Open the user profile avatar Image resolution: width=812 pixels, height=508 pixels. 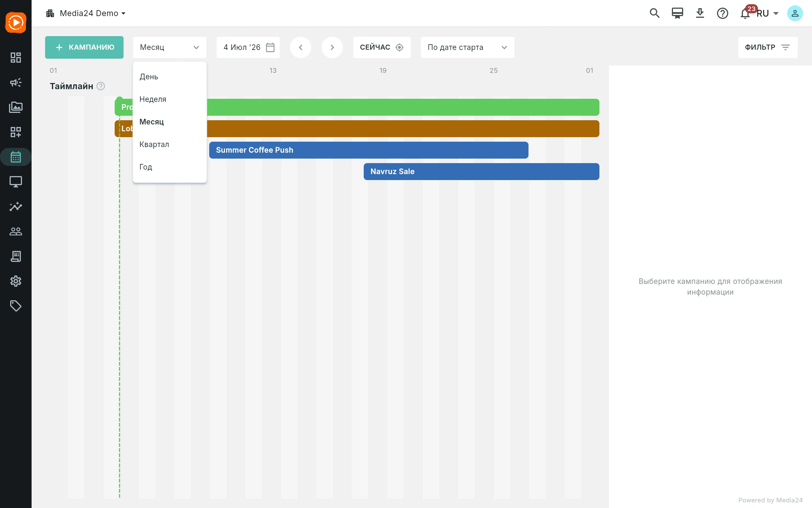pos(795,14)
